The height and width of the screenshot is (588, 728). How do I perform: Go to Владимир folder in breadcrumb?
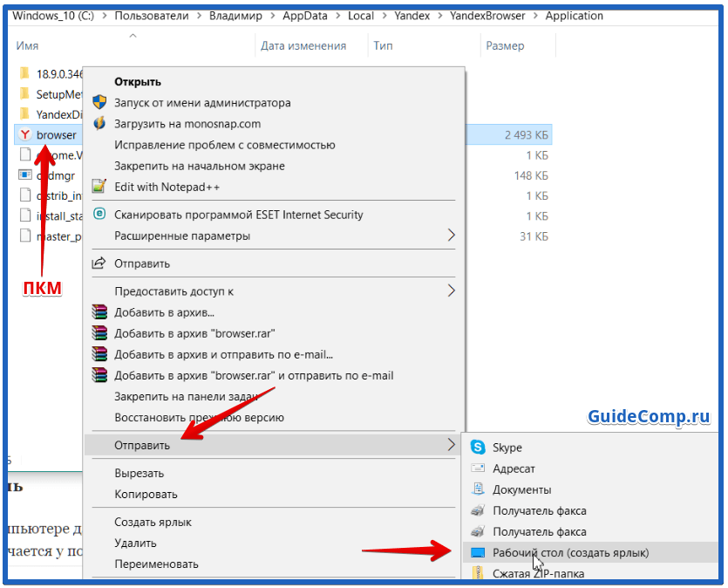pyautogui.click(x=235, y=16)
